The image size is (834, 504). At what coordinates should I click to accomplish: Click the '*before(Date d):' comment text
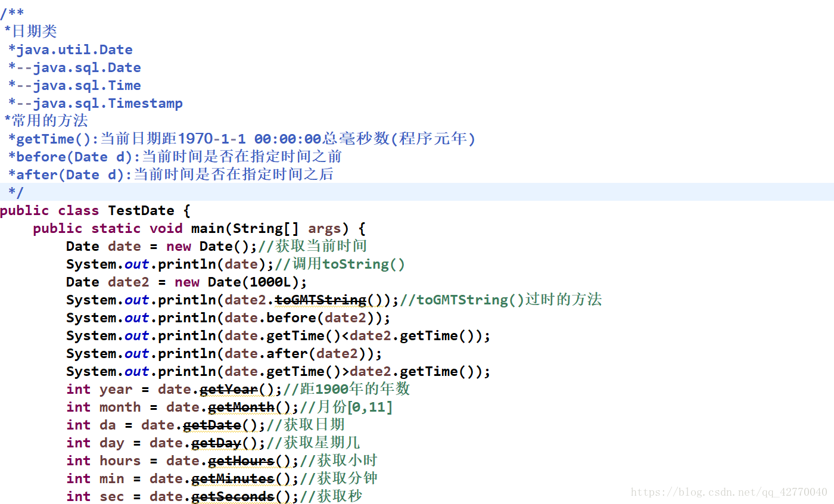[x=74, y=157]
